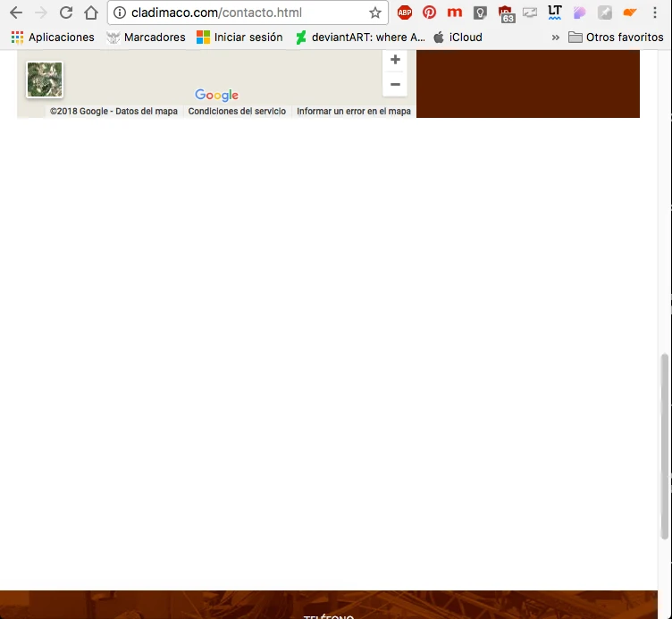
Task: Click the address bar URL field
Action: [248, 13]
